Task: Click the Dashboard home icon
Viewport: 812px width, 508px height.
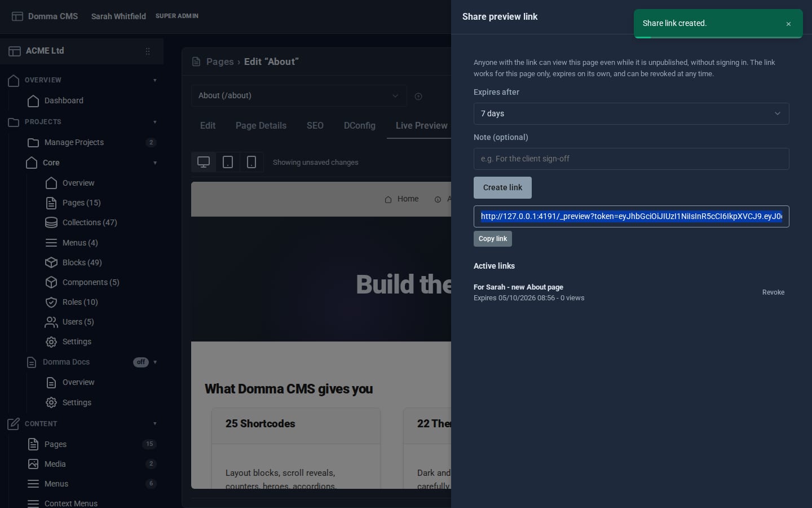Action: point(33,101)
